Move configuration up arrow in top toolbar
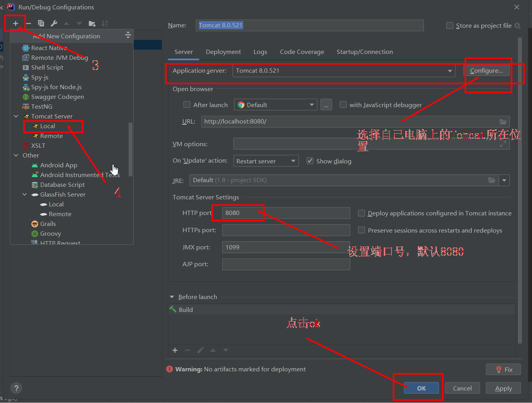 tap(66, 23)
